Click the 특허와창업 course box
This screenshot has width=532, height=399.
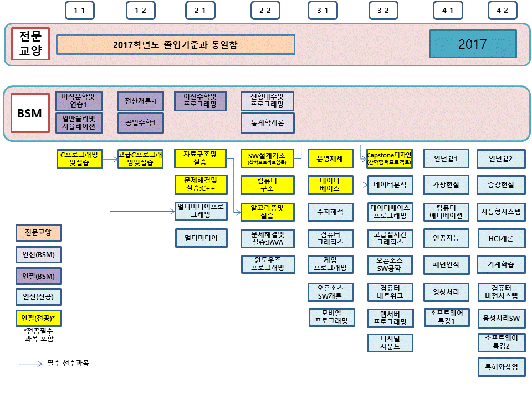pyautogui.click(x=502, y=367)
